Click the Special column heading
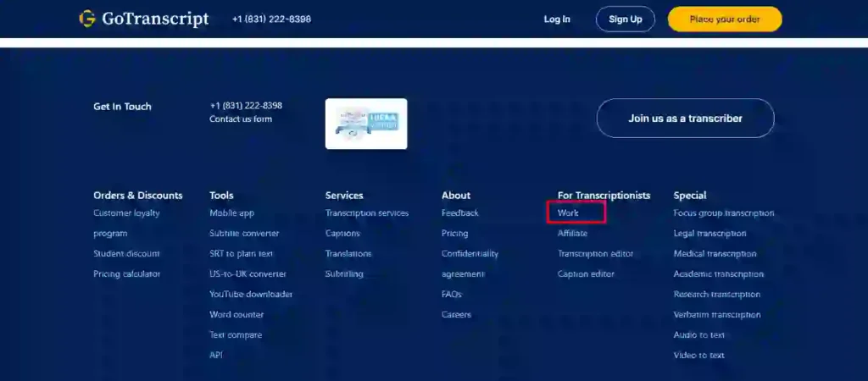This screenshot has width=868, height=381. tap(690, 196)
